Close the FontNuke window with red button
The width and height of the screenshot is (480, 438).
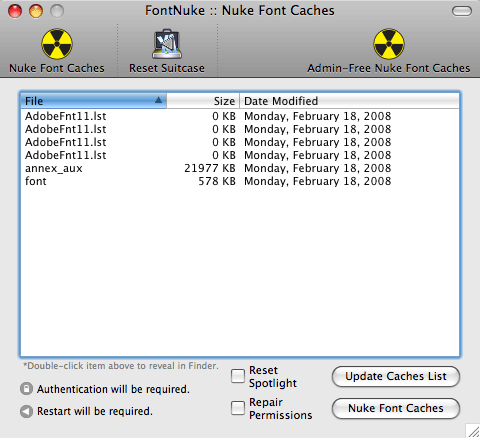click(x=15, y=11)
